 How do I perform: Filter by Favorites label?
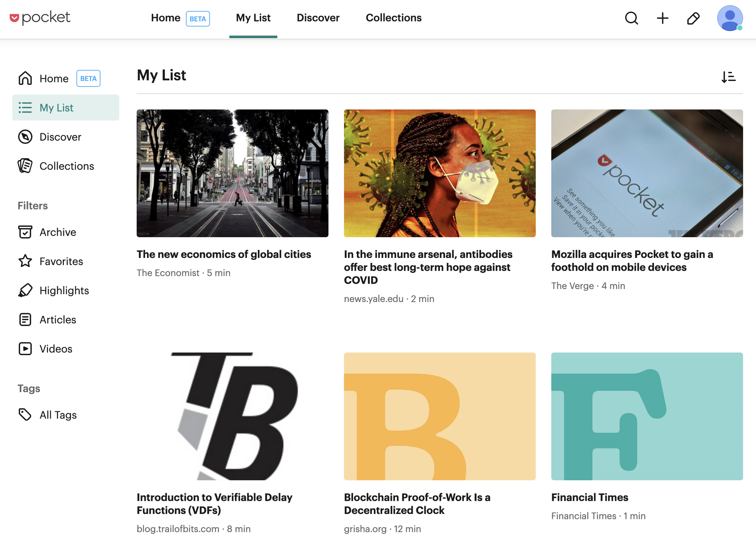click(x=61, y=261)
